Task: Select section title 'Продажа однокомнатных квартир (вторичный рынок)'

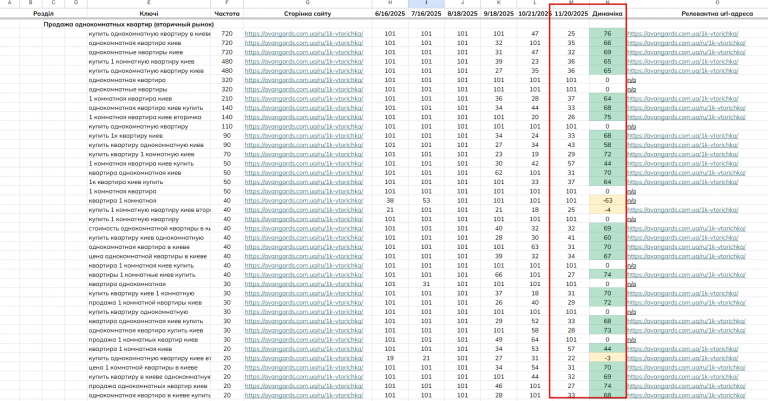Action: tap(129, 24)
